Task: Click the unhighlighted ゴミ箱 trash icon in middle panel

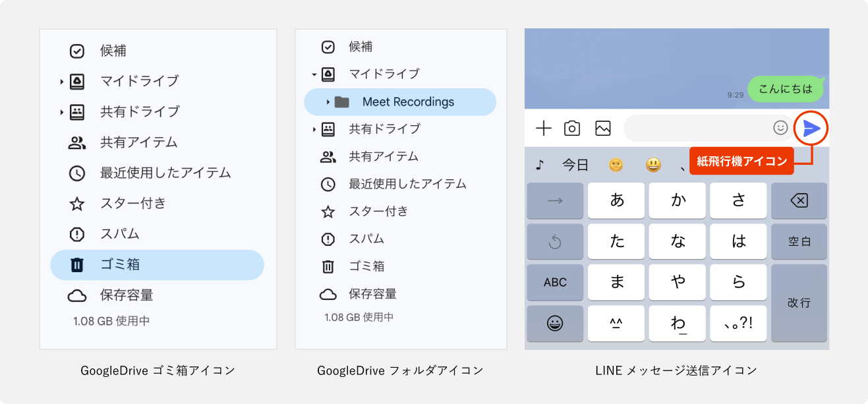Action: (x=328, y=266)
